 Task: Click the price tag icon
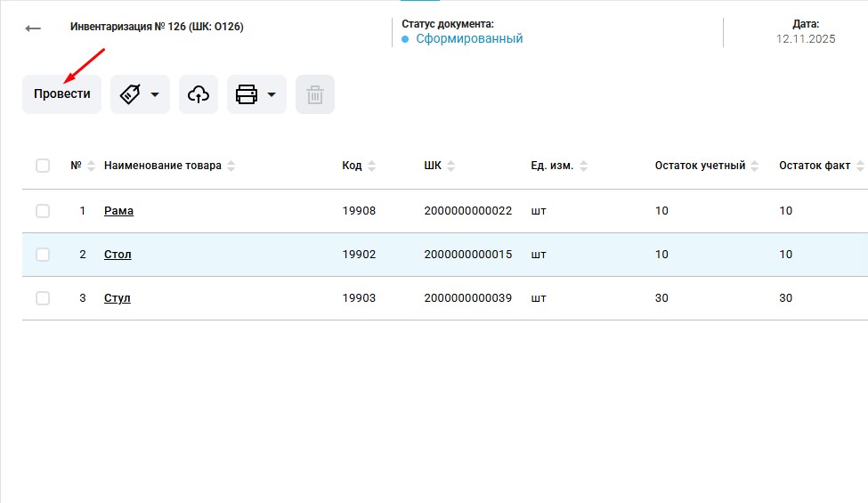pyautogui.click(x=130, y=94)
